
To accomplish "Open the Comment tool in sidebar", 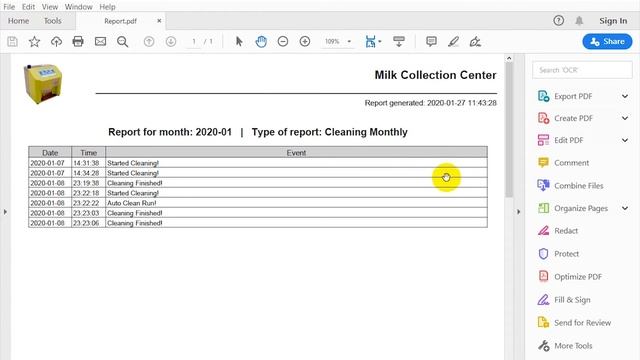I will pyautogui.click(x=571, y=163).
